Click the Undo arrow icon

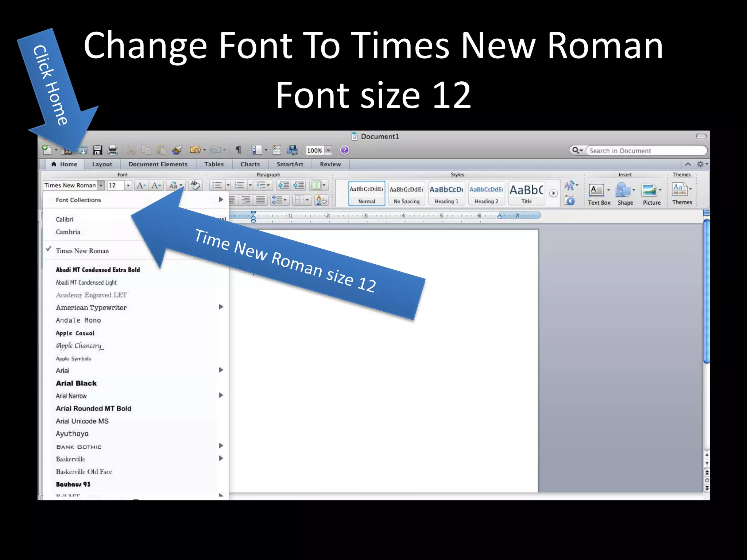coord(195,150)
